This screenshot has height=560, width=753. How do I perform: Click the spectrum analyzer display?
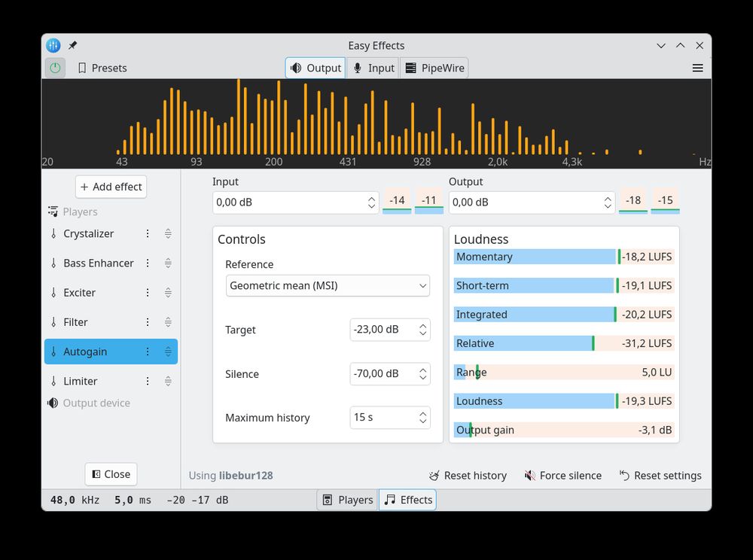(376, 123)
